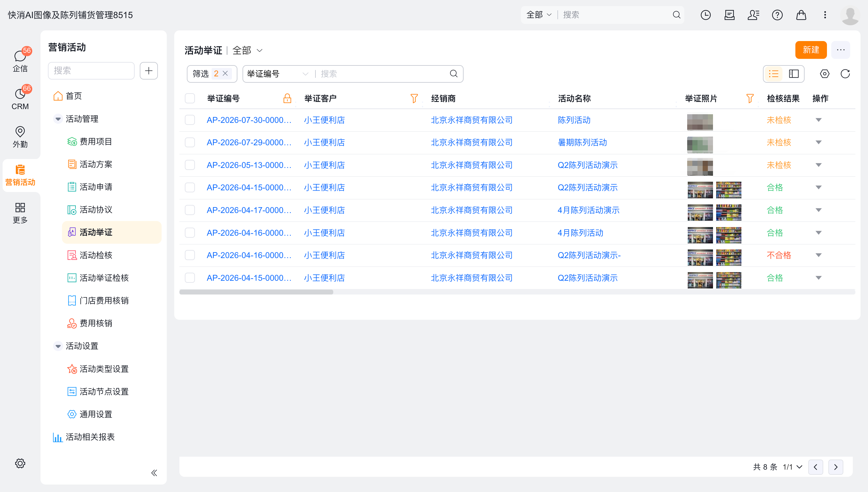Open 活动方案 in the sidebar

(96, 164)
